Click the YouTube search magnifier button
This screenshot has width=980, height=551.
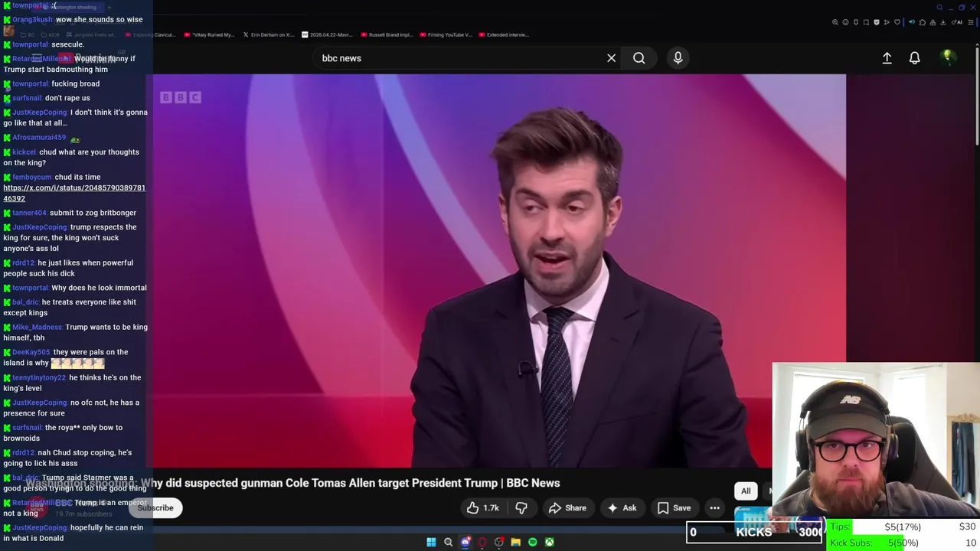(639, 58)
